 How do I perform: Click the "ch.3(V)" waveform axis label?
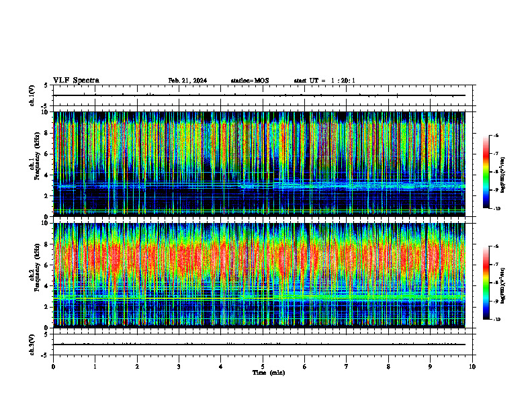point(32,345)
